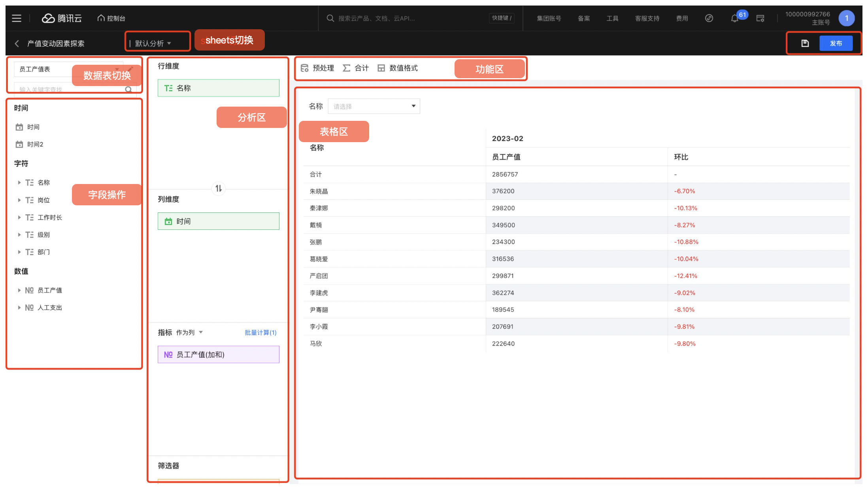This screenshot has width=868, height=492.
Task: Click the 合计 sum toolbar item
Action: point(356,68)
